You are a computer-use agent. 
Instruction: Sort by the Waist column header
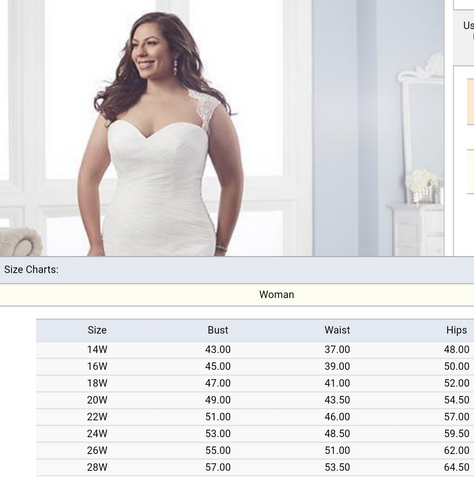tap(337, 330)
